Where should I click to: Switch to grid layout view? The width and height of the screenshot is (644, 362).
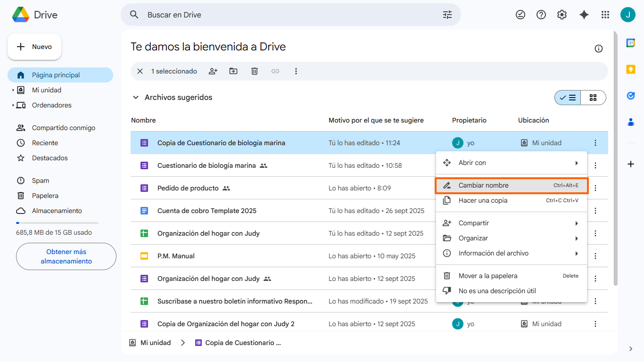[593, 98]
